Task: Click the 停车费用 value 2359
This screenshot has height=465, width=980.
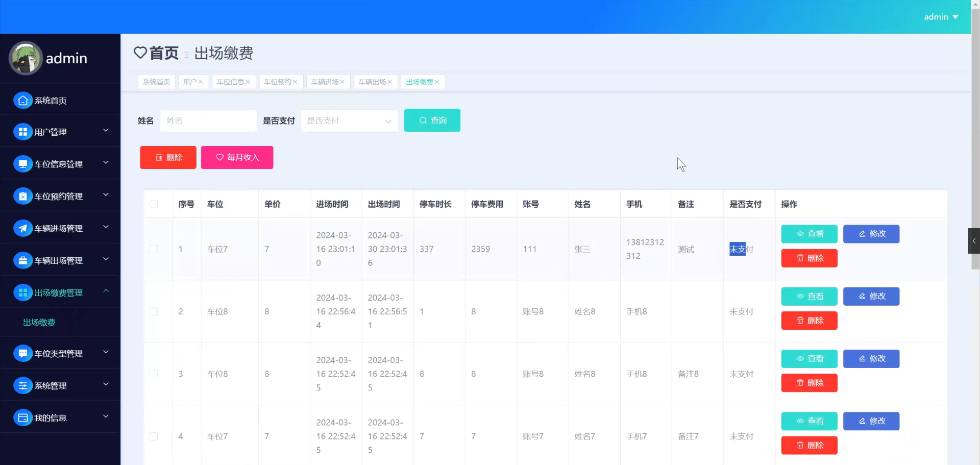Action: click(x=481, y=249)
